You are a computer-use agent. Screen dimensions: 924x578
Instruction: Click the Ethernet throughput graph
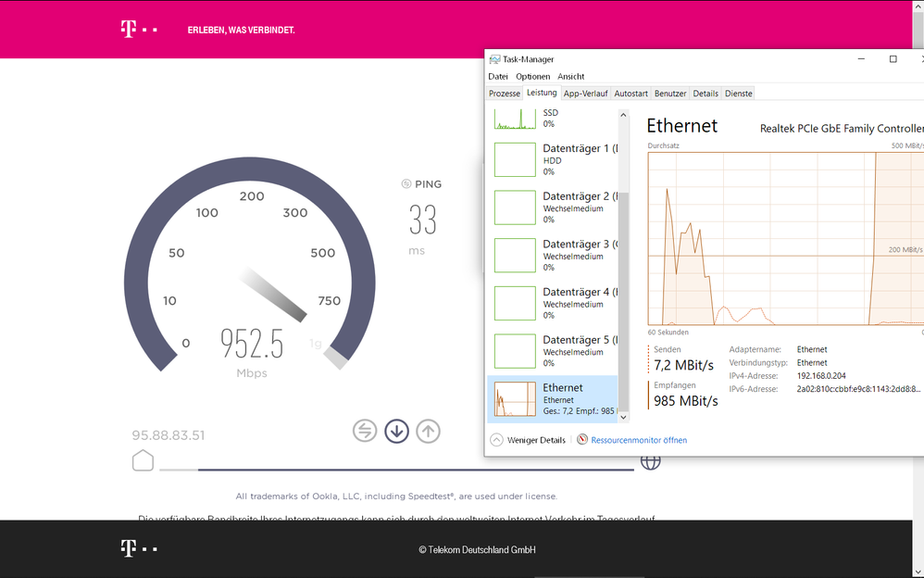coord(785,238)
